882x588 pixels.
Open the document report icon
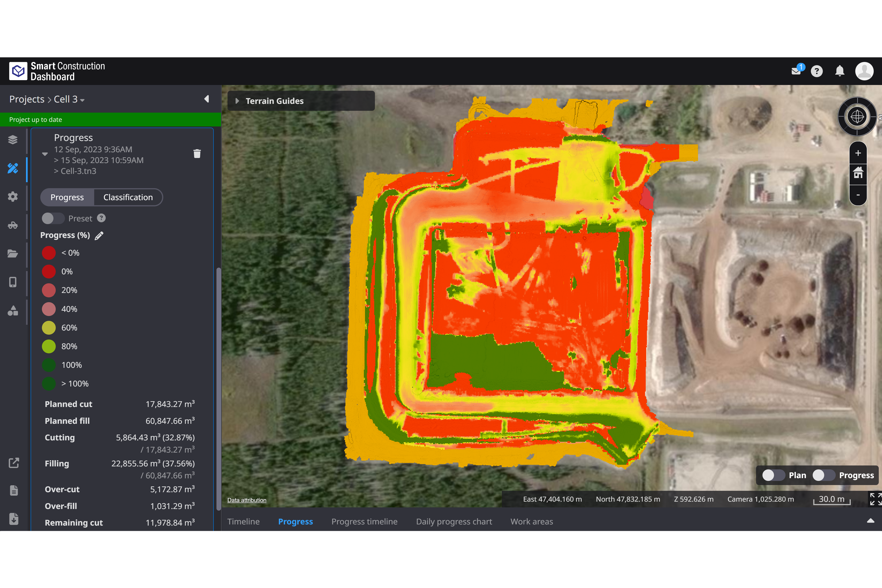14,491
